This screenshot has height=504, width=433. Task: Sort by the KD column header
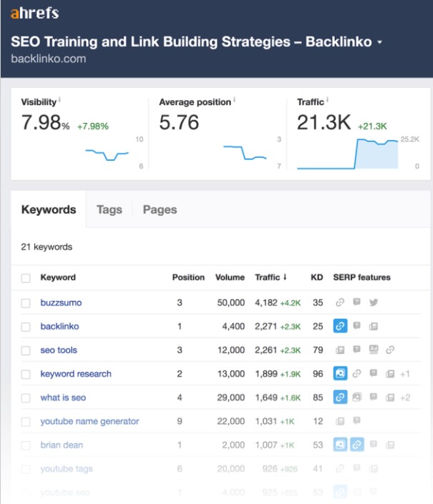coord(317,277)
